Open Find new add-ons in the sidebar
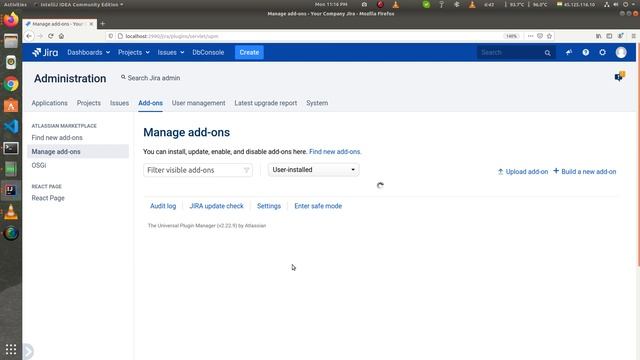 click(57, 138)
